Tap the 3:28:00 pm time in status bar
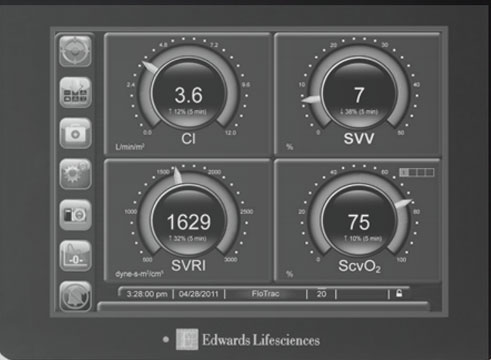Image resolution: width=491 pixels, height=360 pixels. pos(147,294)
